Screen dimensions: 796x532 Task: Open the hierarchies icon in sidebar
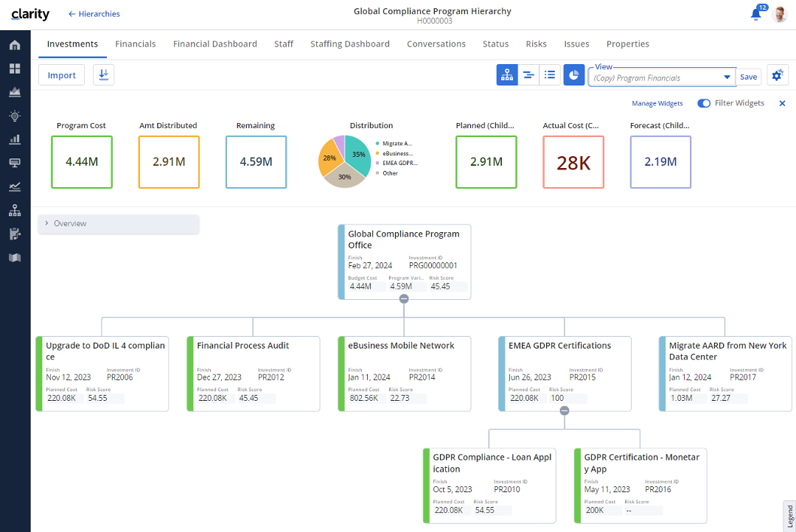(x=15, y=210)
